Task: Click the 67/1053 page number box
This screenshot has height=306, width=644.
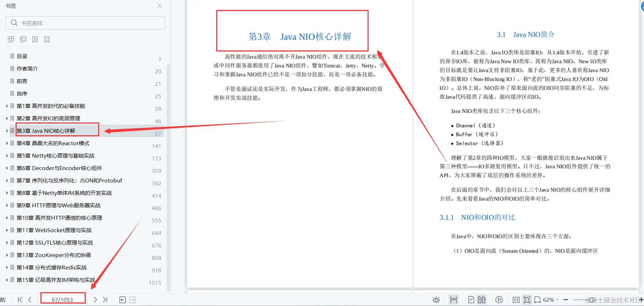Action: coord(63,300)
